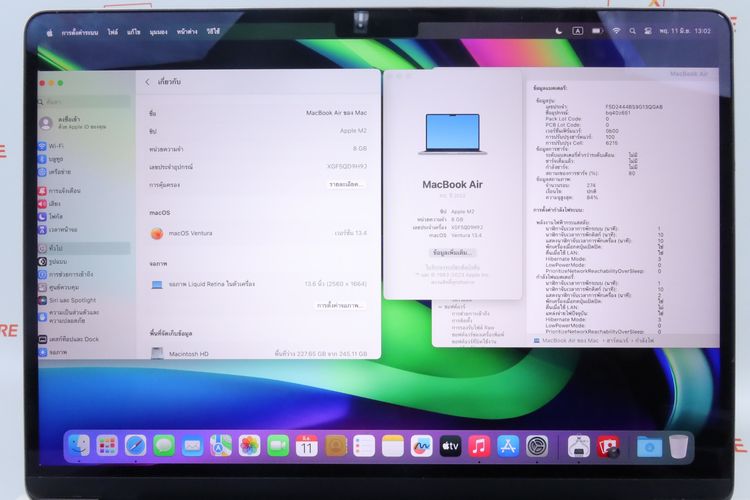Select บลูทูธ in Settings sidebar
750x500 pixels.
point(51,159)
